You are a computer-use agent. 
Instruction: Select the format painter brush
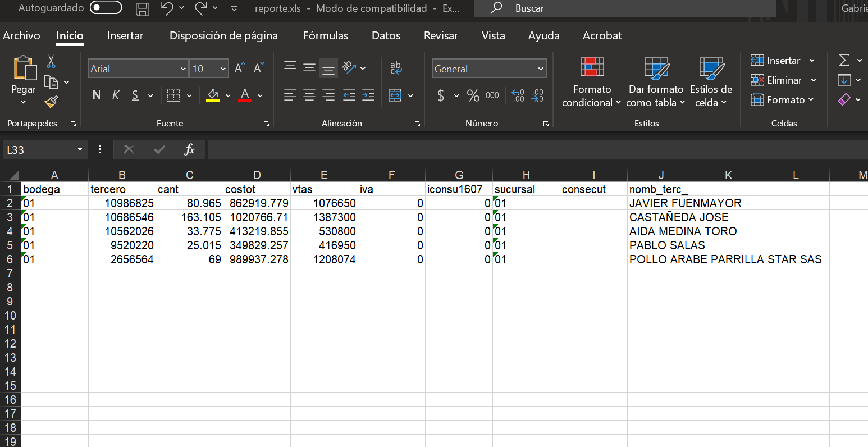pos(51,102)
